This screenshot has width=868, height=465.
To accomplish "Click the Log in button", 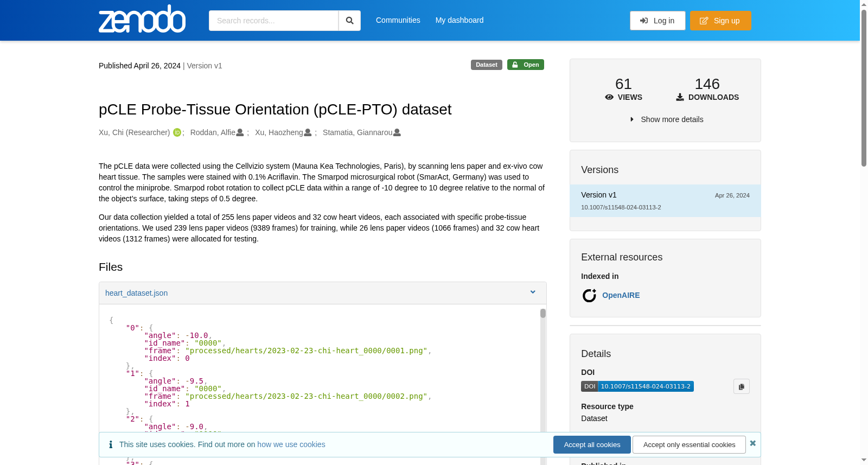I will coord(658,21).
